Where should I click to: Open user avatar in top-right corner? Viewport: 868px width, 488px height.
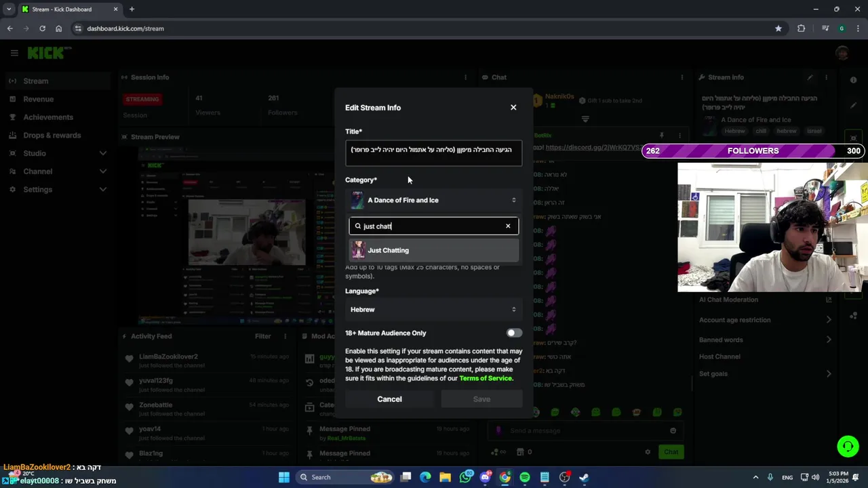843,53
